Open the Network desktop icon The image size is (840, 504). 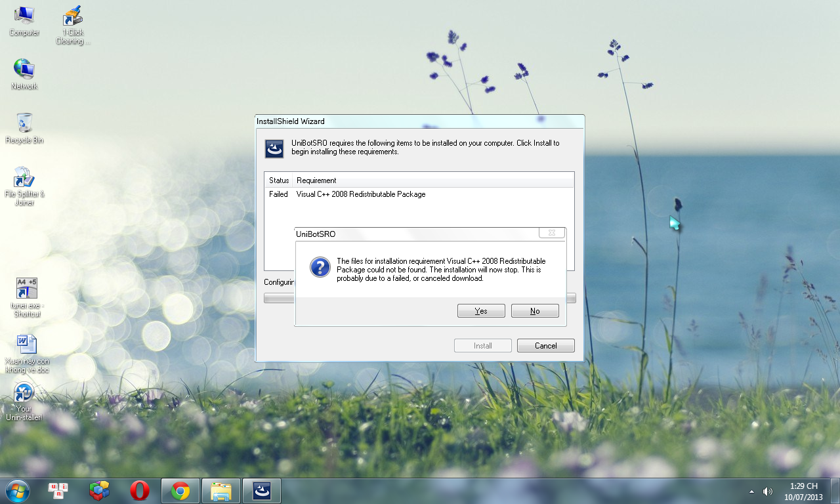tap(24, 74)
